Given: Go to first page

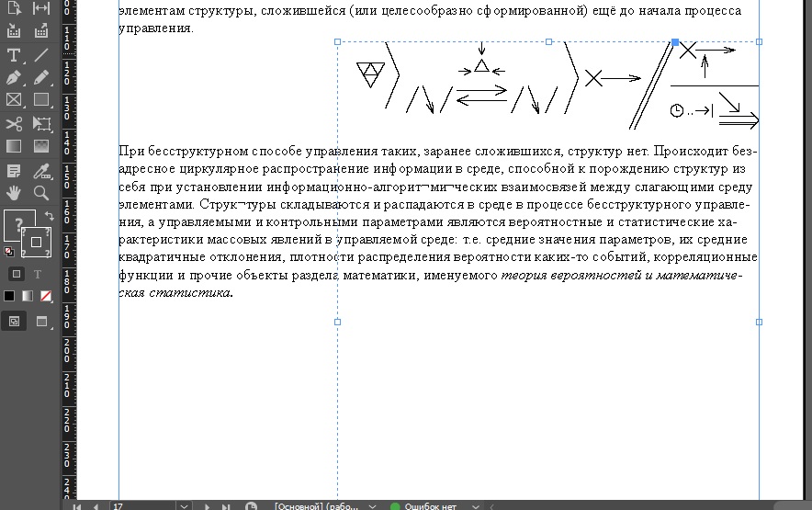Looking at the screenshot, I should click(x=76, y=506).
